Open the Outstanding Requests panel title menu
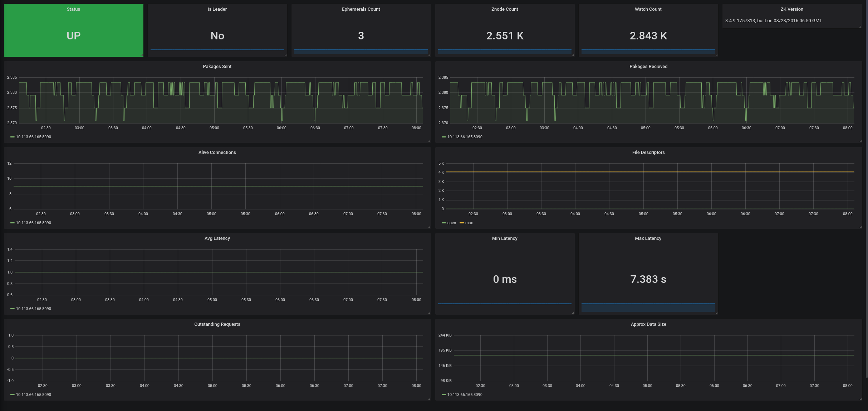Viewport: 868px width, 411px height. (217, 324)
